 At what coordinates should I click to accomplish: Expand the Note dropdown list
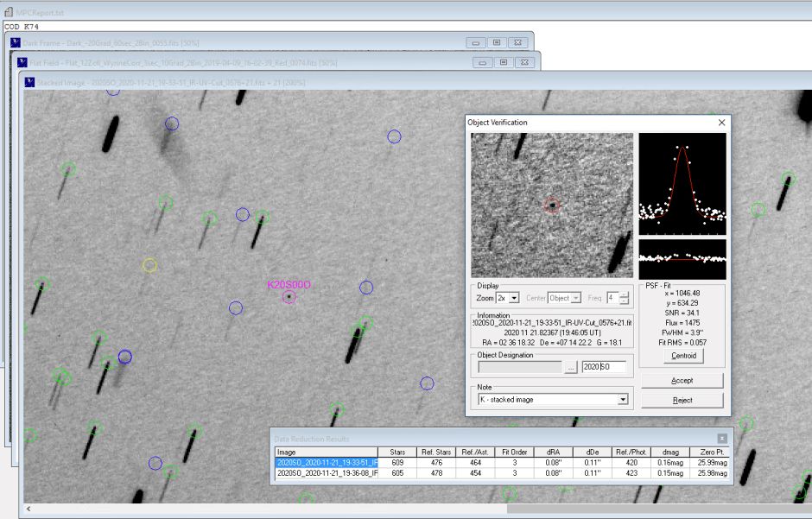pyautogui.click(x=622, y=400)
